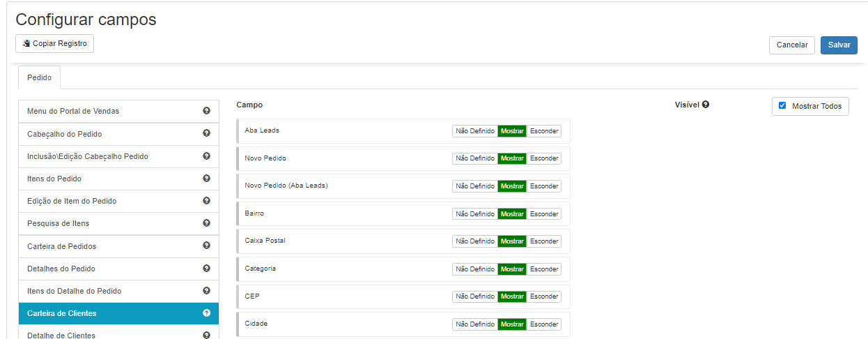Click help icon beside Carteira de Pedidos
The image size is (868, 339).
tap(206, 246)
